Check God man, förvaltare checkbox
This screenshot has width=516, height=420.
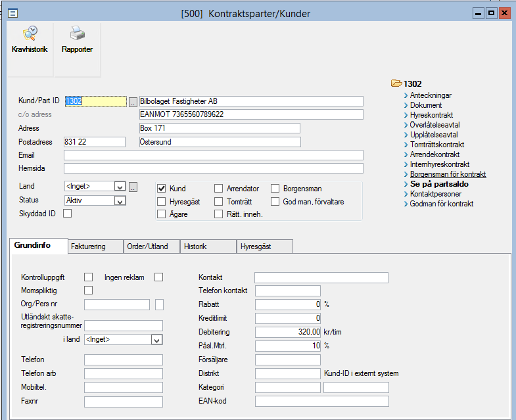275,201
